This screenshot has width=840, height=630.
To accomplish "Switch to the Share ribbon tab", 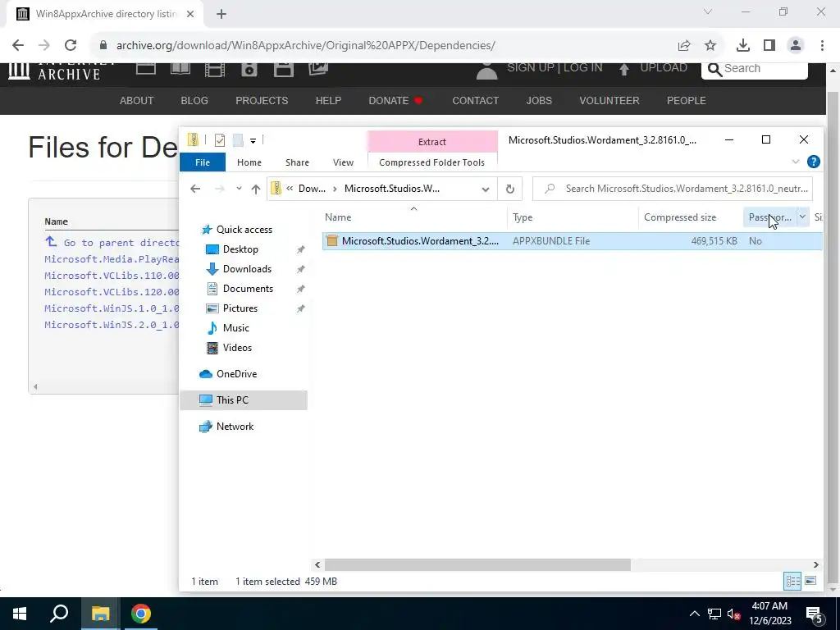I will [297, 162].
